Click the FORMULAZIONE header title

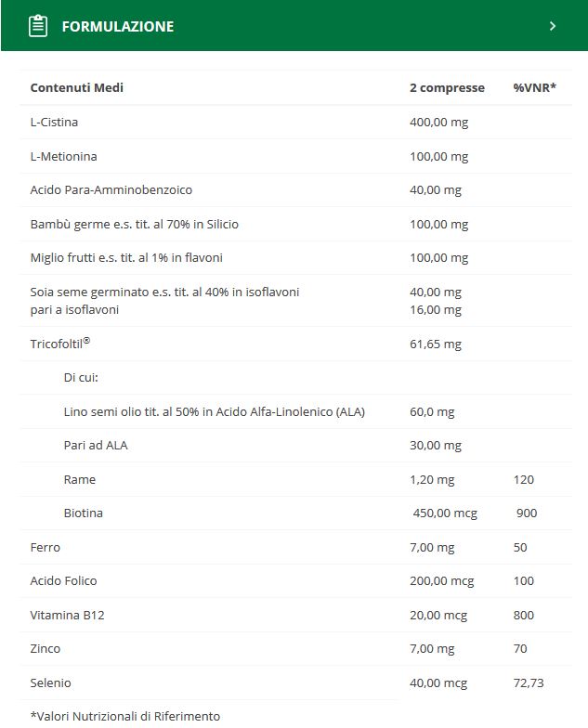tap(118, 26)
